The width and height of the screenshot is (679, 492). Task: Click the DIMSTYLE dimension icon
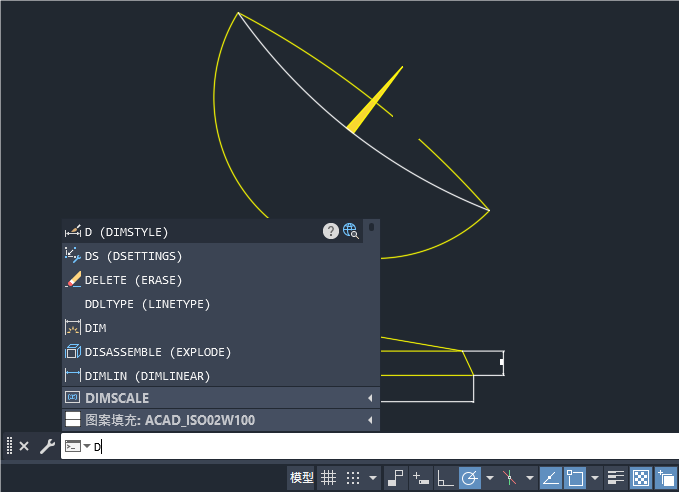click(73, 231)
